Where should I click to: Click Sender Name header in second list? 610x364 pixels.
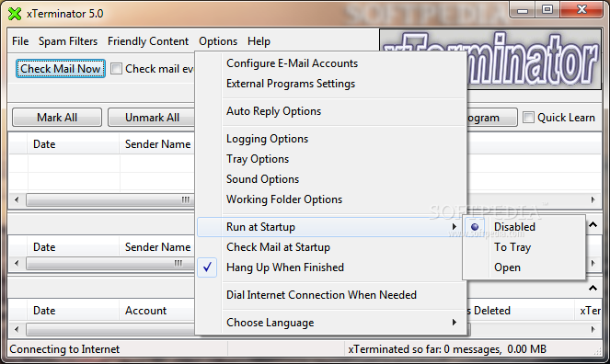coord(157,247)
